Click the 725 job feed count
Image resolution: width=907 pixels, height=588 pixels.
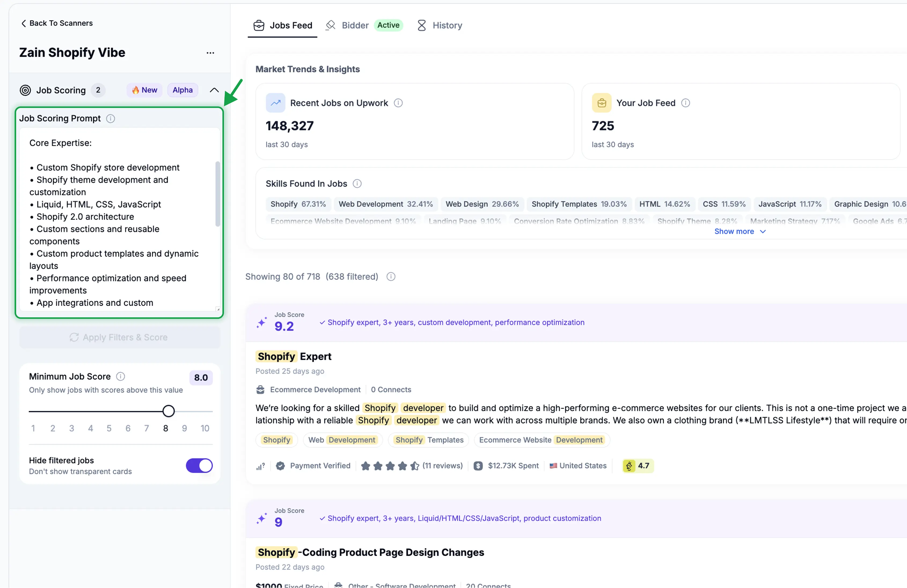[x=603, y=126]
